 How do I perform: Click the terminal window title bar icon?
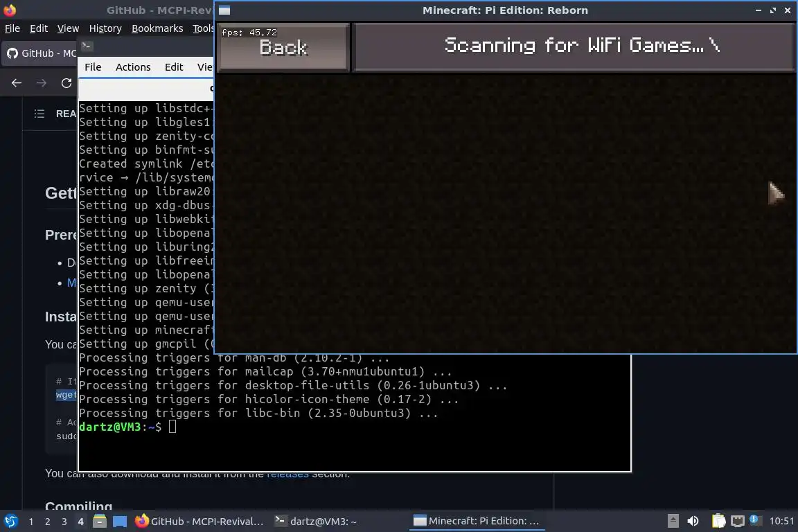point(87,46)
